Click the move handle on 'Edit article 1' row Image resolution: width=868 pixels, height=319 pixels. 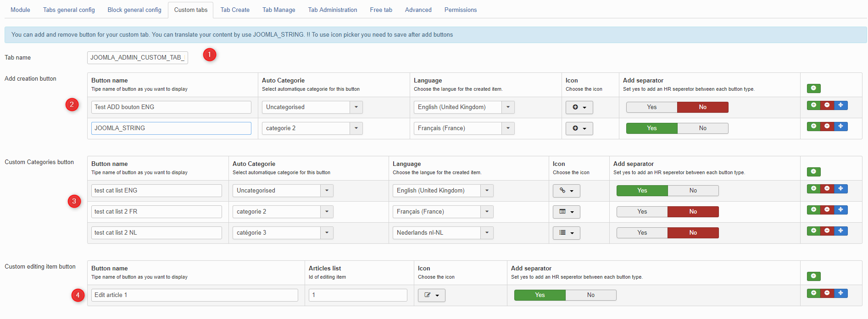tap(840, 293)
